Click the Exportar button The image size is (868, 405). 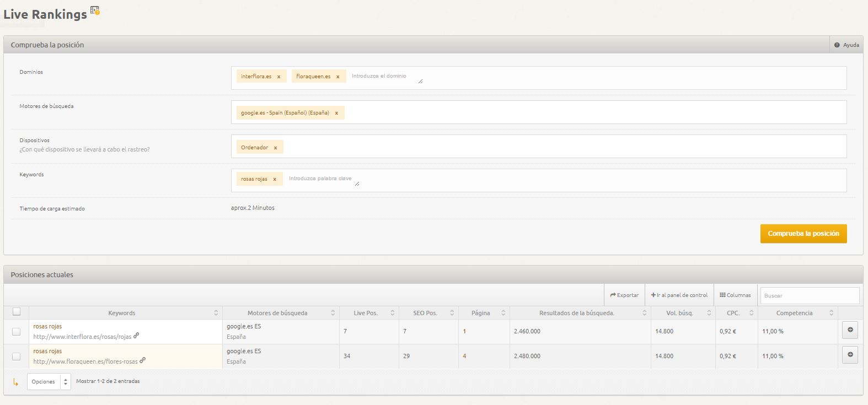click(624, 295)
